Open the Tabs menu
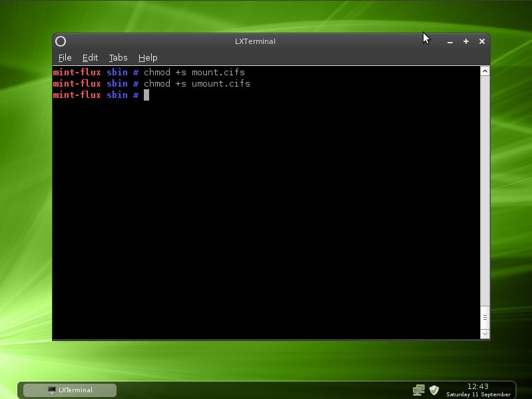This screenshot has height=399, width=532. click(118, 58)
